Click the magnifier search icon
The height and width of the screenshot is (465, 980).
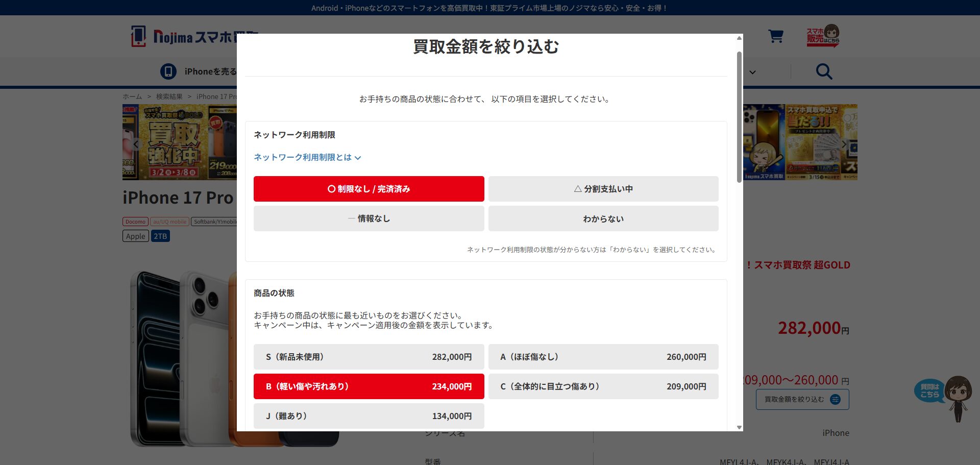click(823, 71)
